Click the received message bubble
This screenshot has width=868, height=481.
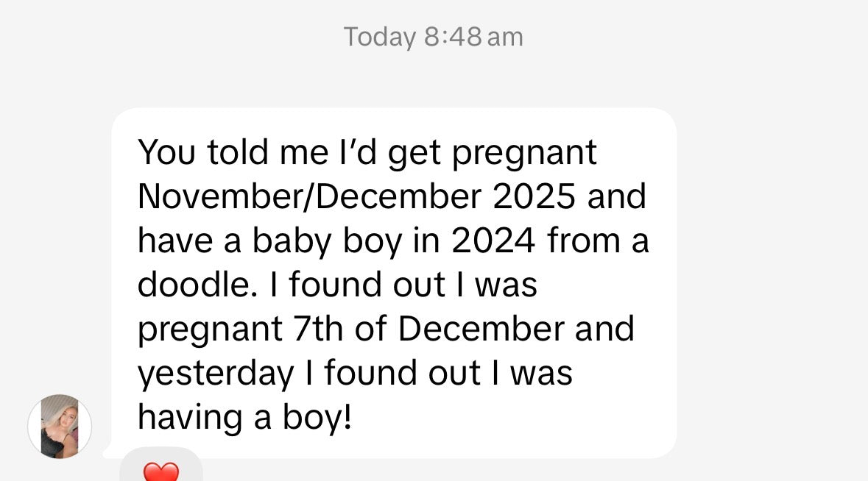[x=394, y=283]
